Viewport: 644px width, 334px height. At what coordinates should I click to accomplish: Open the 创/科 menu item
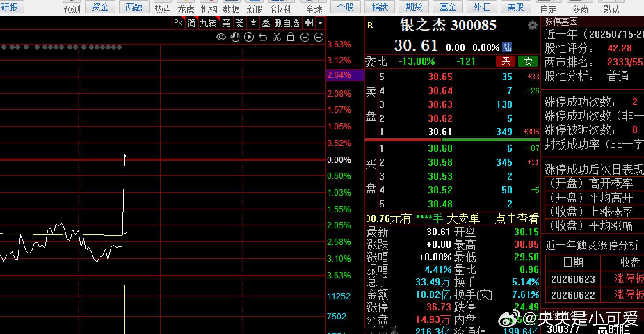click(281, 9)
